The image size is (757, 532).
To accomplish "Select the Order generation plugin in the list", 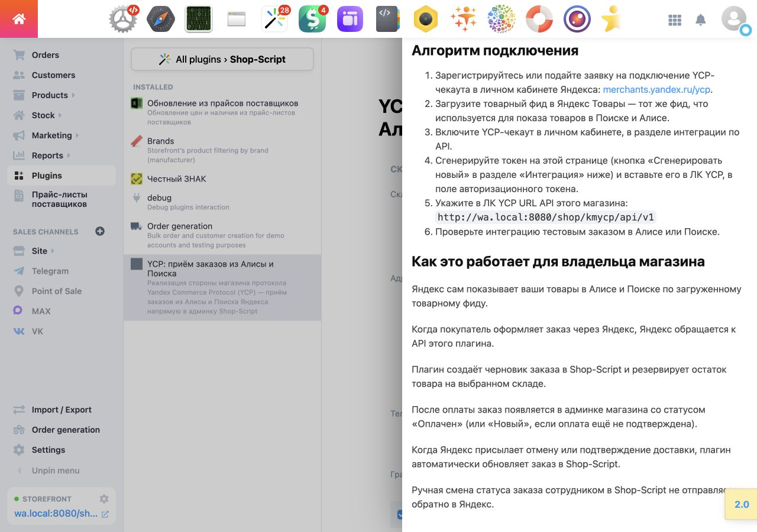I will 222,235.
